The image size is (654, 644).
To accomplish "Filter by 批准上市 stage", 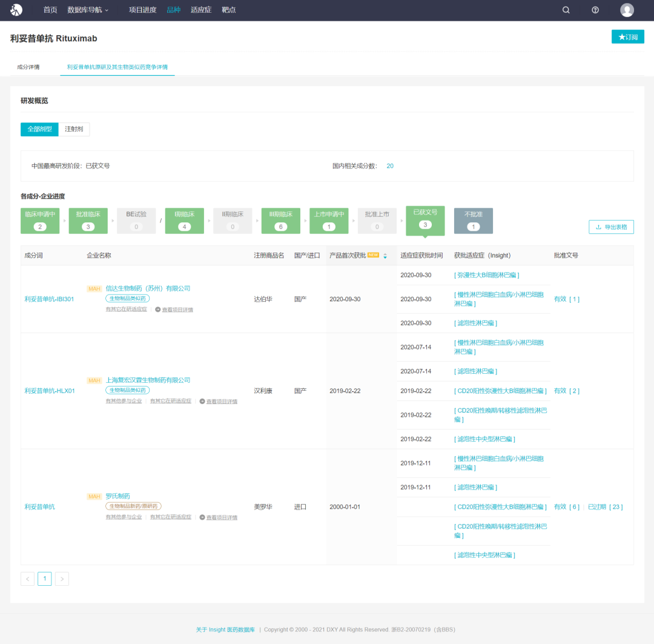I will click(x=377, y=221).
